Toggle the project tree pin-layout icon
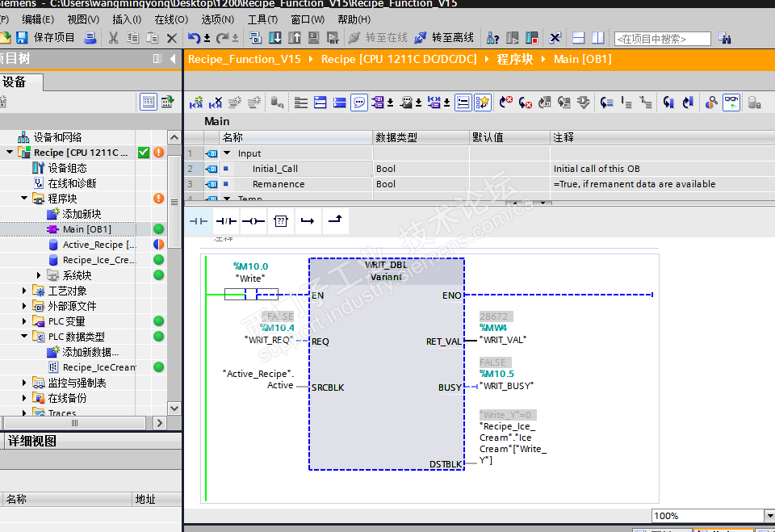Image resolution: width=775 pixels, height=532 pixels. click(x=157, y=59)
